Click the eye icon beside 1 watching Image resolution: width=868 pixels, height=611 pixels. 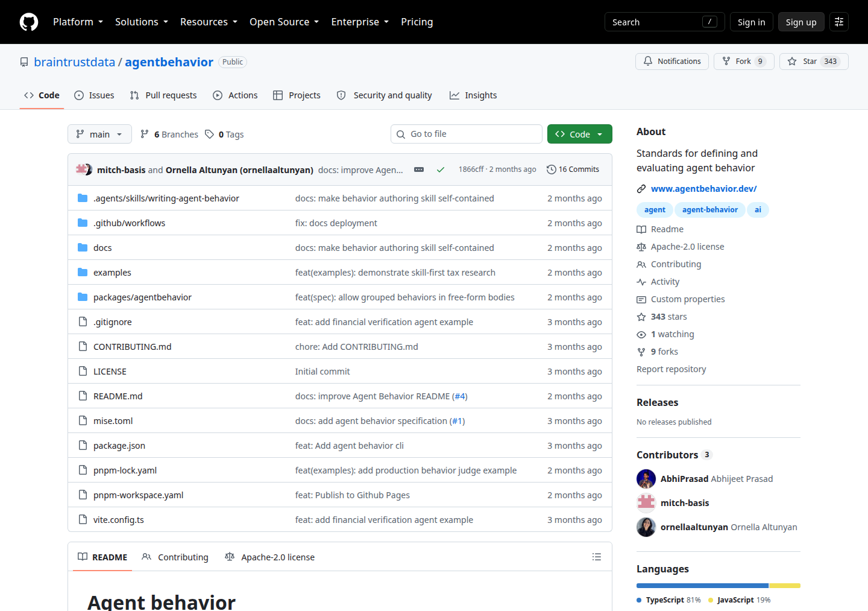click(641, 334)
